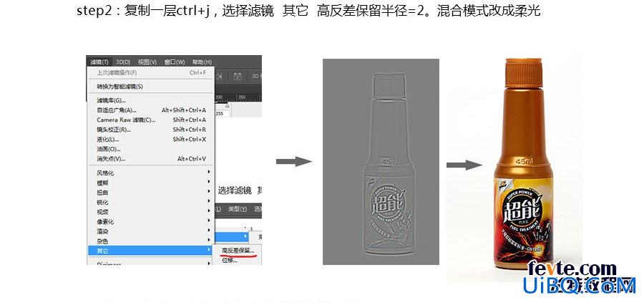Expand the highlighted 其它 Other submenu
The image size is (644, 303).
(151, 251)
